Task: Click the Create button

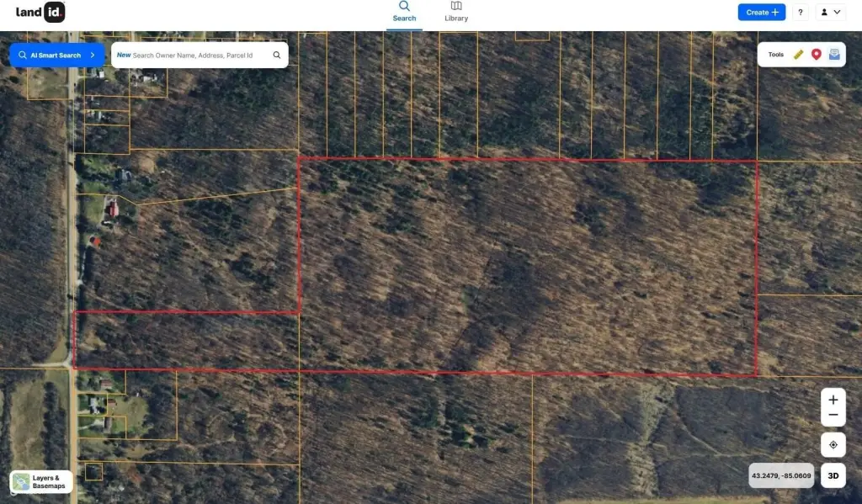Action: pos(761,12)
